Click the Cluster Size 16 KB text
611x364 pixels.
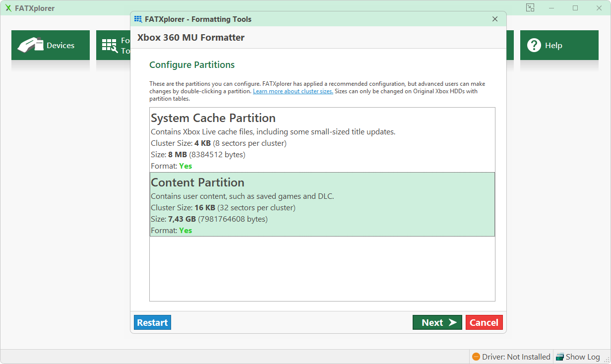[223, 208]
